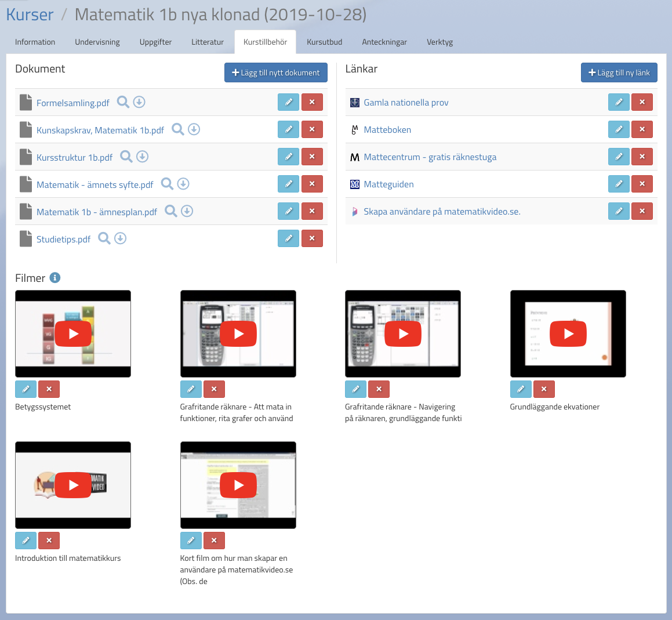The width and height of the screenshot is (672, 620).
Task: Switch to the Uppgifter tab
Action: pyautogui.click(x=155, y=42)
